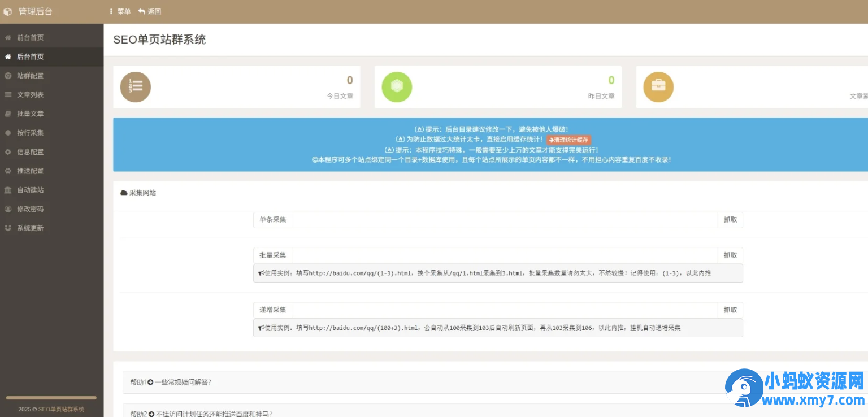Click the home icon beside 后台首页

(8, 57)
